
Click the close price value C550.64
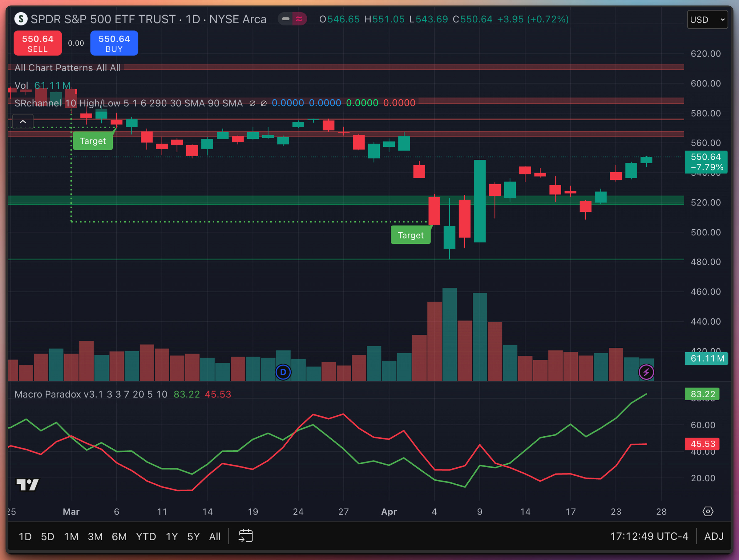tap(472, 19)
